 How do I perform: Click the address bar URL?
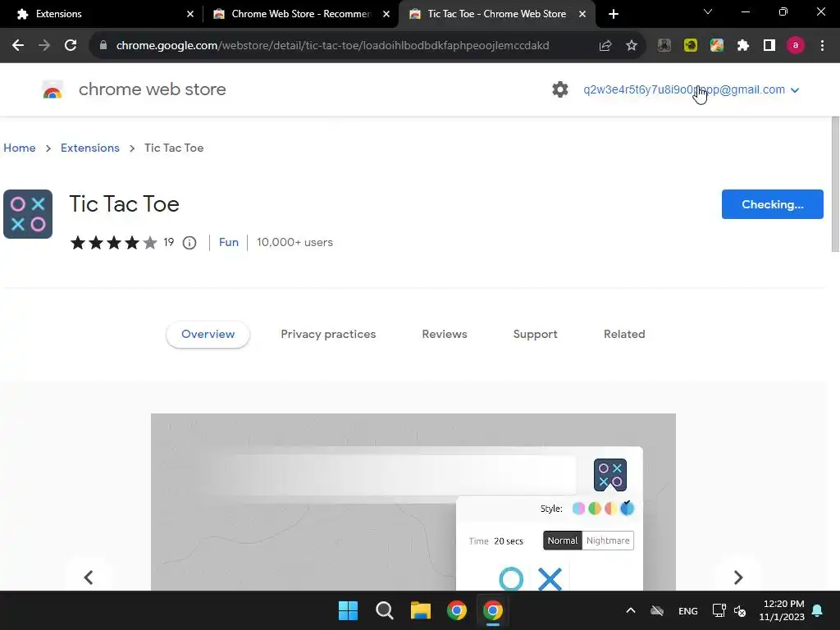(332, 46)
